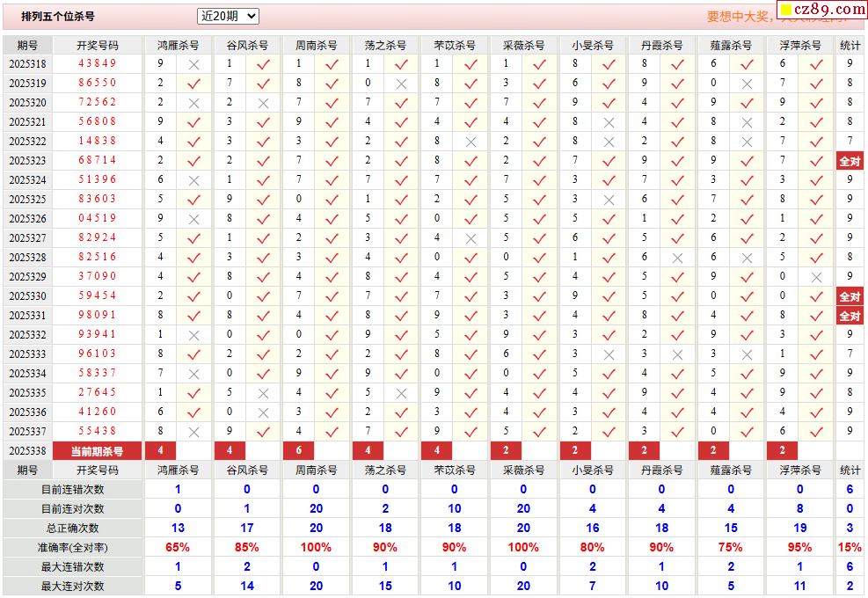Click gray X mark for 鸿雁杀号 in row 2025318
868x598 pixels.
point(193,64)
